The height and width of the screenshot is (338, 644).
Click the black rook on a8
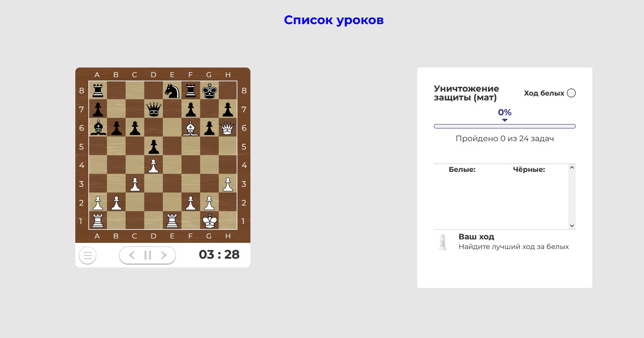coord(98,91)
